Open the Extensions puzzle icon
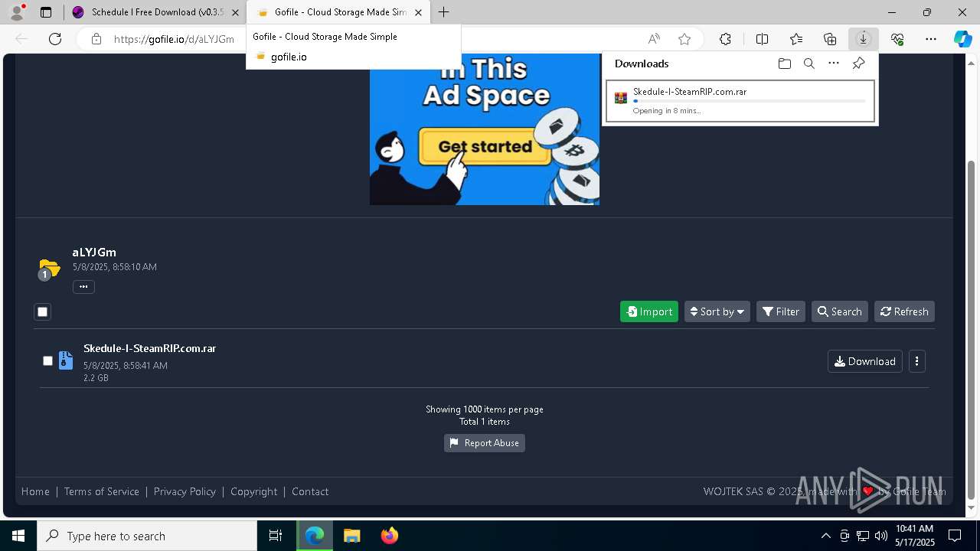Screen dimensions: 980x551 click(x=725, y=39)
